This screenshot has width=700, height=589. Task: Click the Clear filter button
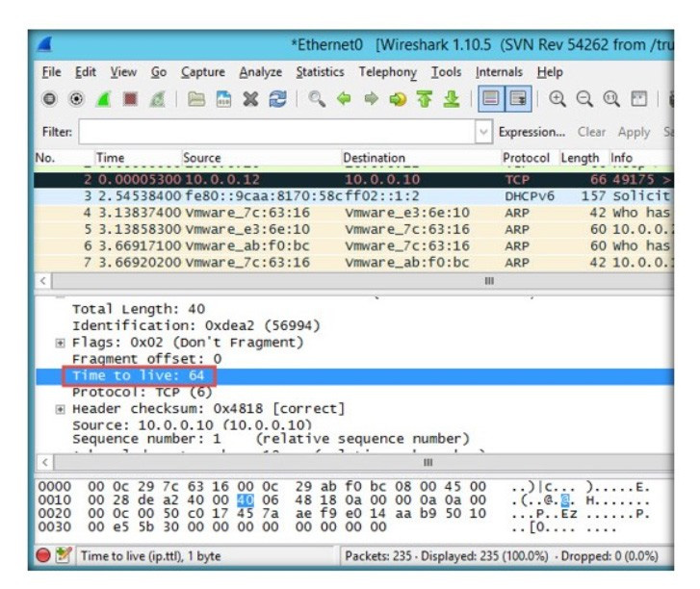pos(591,132)
